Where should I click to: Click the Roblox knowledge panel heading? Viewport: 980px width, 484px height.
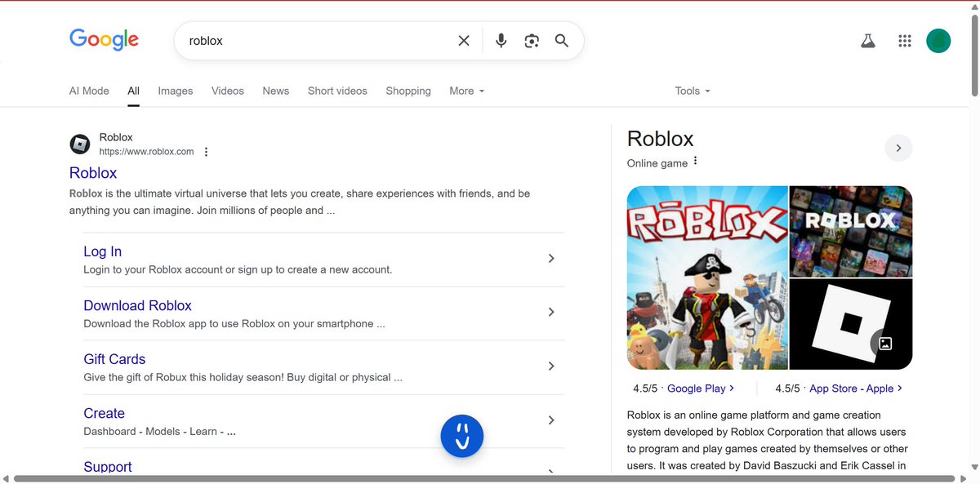click(x=660, y=139)
